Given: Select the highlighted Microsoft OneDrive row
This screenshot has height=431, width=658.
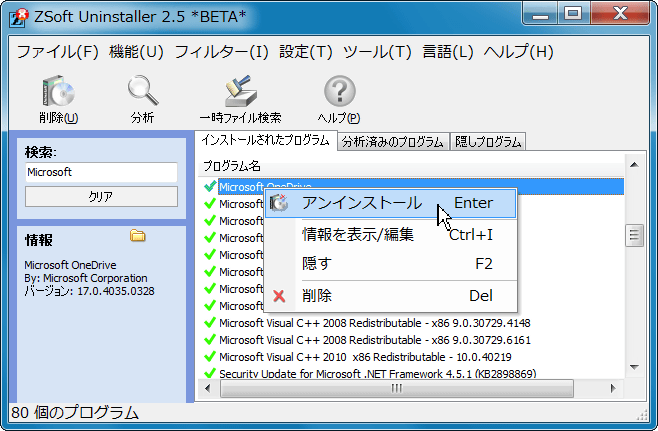Looking at the screenshot, I should pyautogui.click(x=421, y=186).
